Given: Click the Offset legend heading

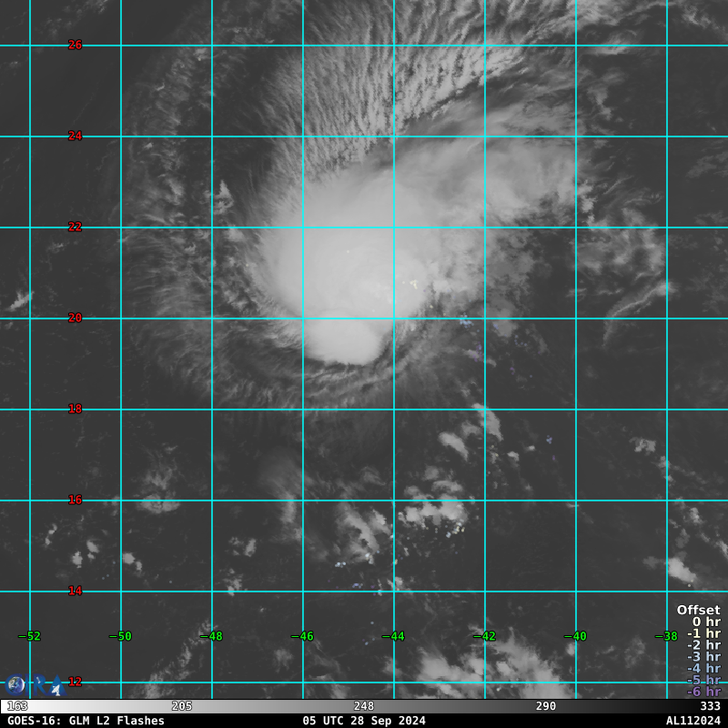Looking at the screenshot, I should [698, 611].
